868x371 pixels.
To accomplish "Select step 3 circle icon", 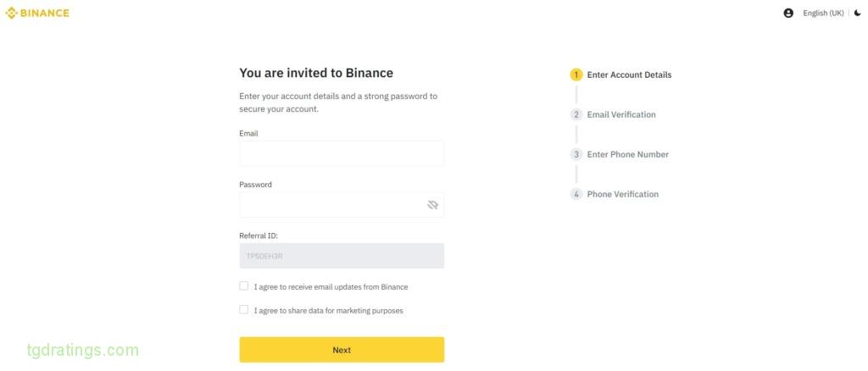I will coord(576,154).
